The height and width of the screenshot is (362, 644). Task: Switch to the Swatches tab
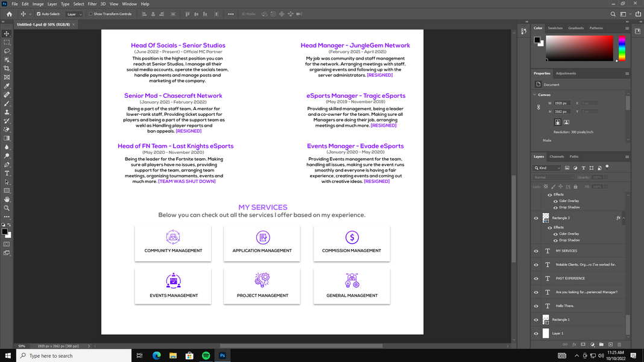pos(555,28)
